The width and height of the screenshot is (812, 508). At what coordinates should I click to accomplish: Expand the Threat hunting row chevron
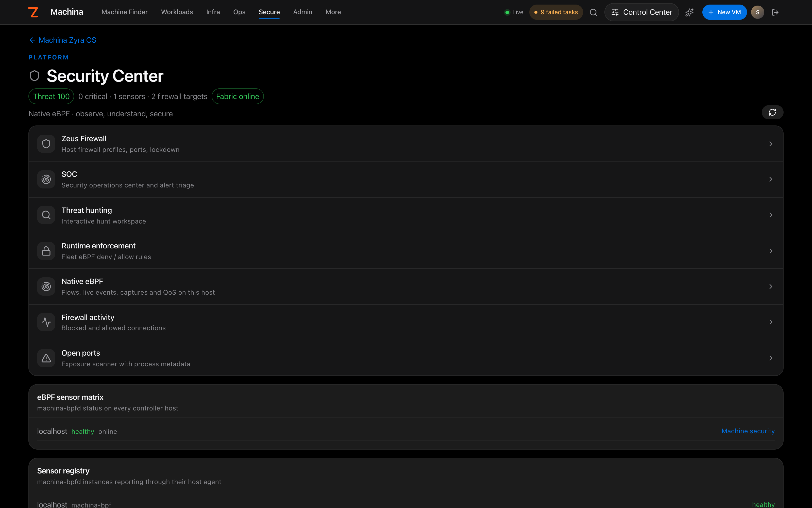[770, 215]
